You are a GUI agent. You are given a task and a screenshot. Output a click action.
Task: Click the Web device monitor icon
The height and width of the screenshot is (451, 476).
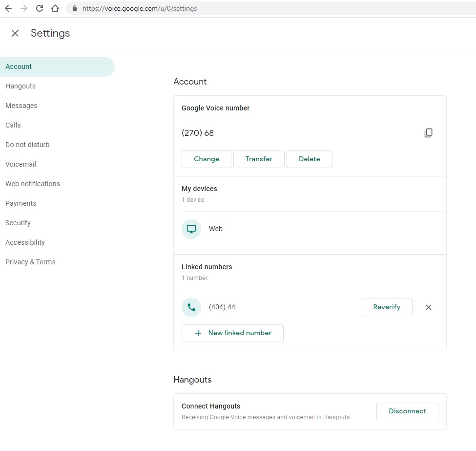point(191,229)
